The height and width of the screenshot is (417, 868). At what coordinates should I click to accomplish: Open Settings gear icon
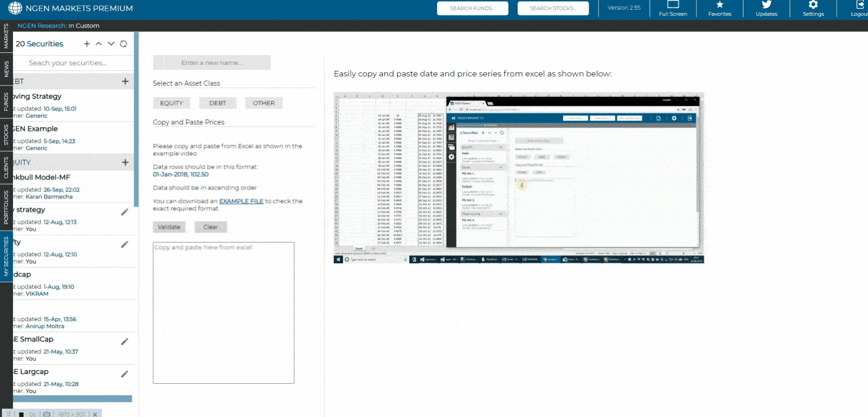point(813,5)
